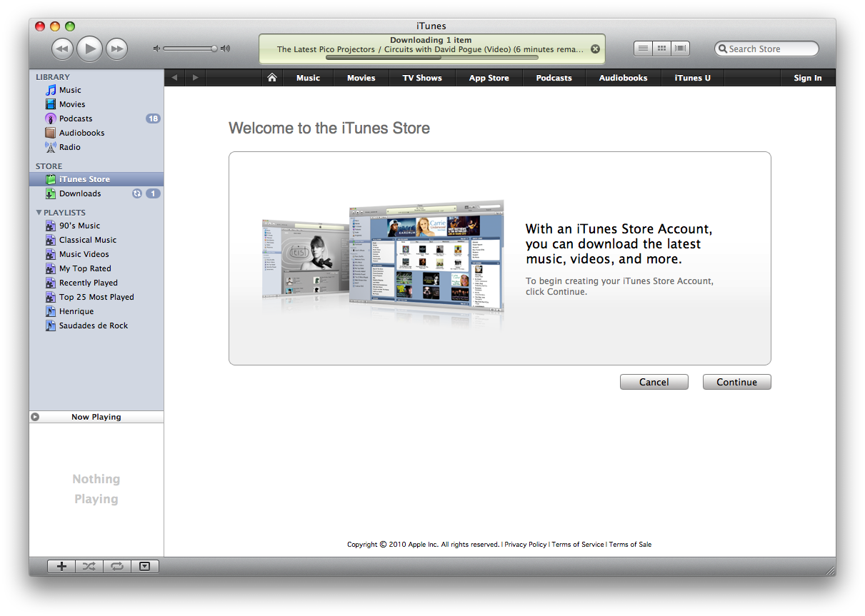865x616 pixels.
Task: Collapse the Playlists section triangle
Action: coord(39,212)
